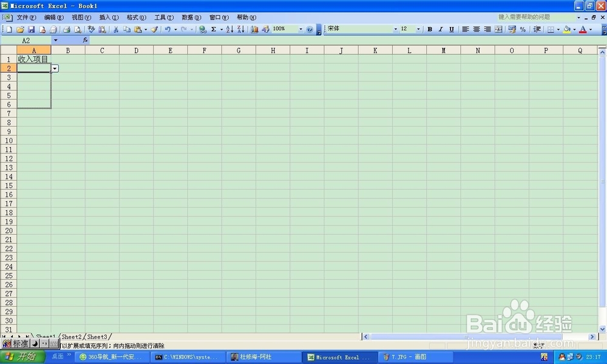Switch to 360导航 browser taskbar button

[111, 357]
